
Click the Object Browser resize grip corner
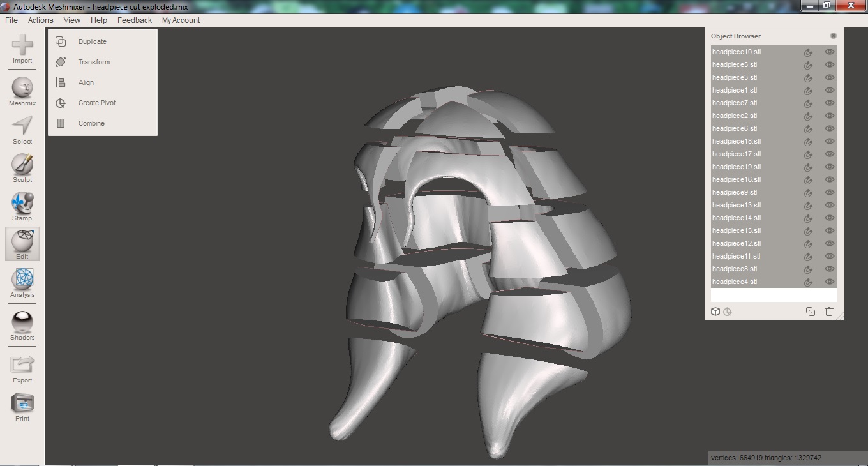click(839, 315)
